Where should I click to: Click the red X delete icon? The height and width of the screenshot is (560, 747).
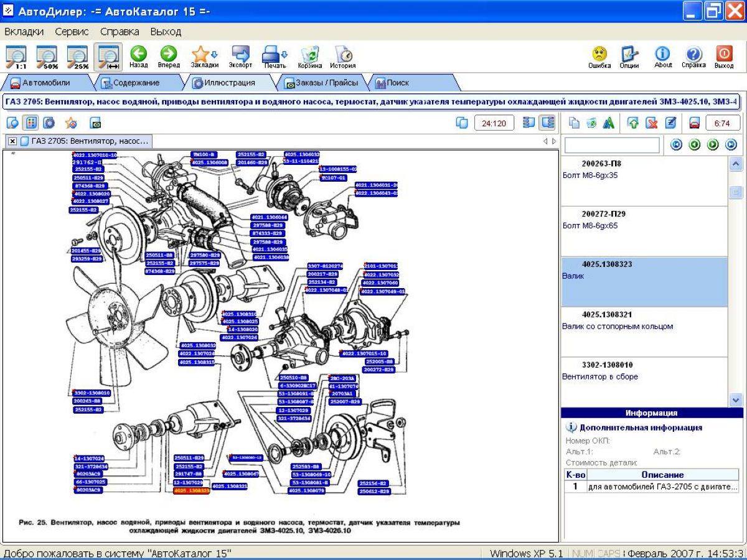pos(652,123)
